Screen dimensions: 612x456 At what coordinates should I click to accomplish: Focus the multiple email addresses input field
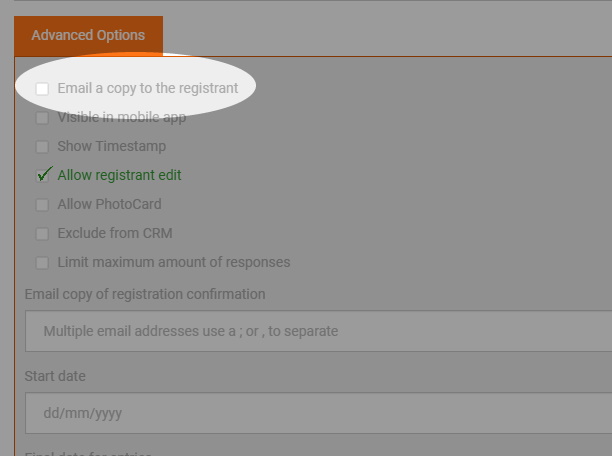[318, 331]
